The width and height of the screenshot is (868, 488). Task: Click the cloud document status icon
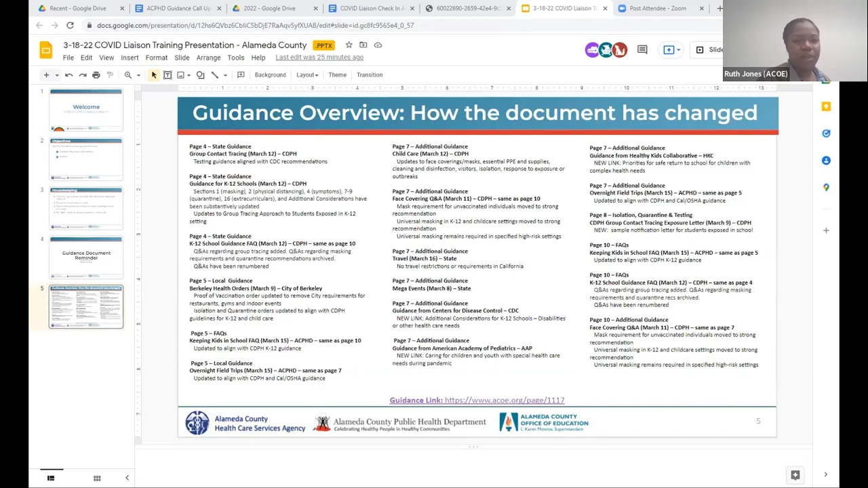click(x=378, y=45)
